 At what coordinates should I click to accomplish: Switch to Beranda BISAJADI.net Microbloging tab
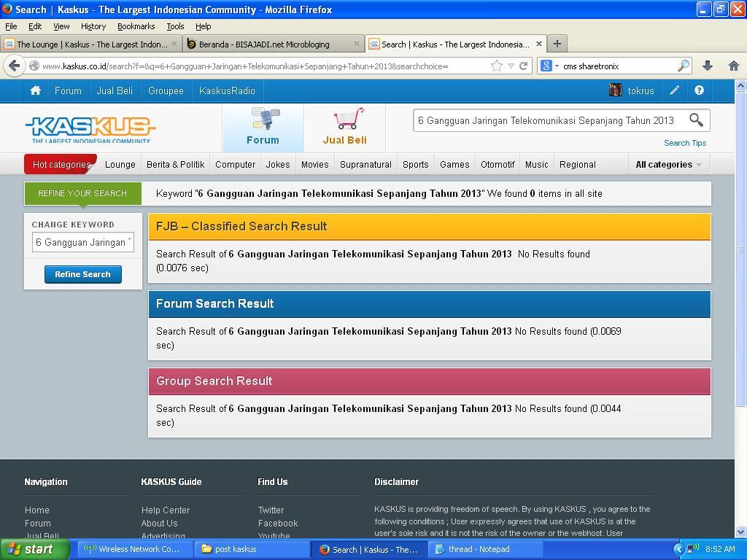coord(273,44)
